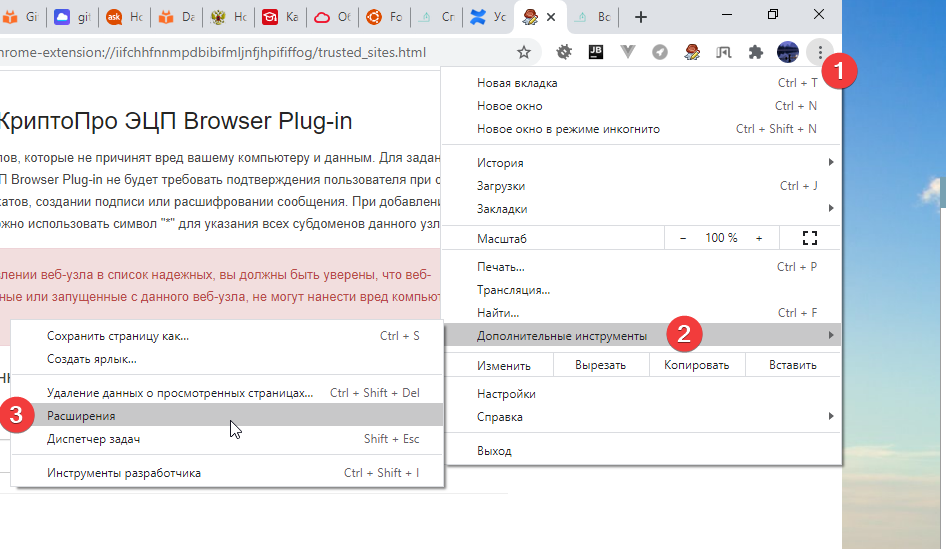The height and width of the screenshot is (549, 946).
Task: Click the gray round arrow extension icon
Action: coord(659,52)
